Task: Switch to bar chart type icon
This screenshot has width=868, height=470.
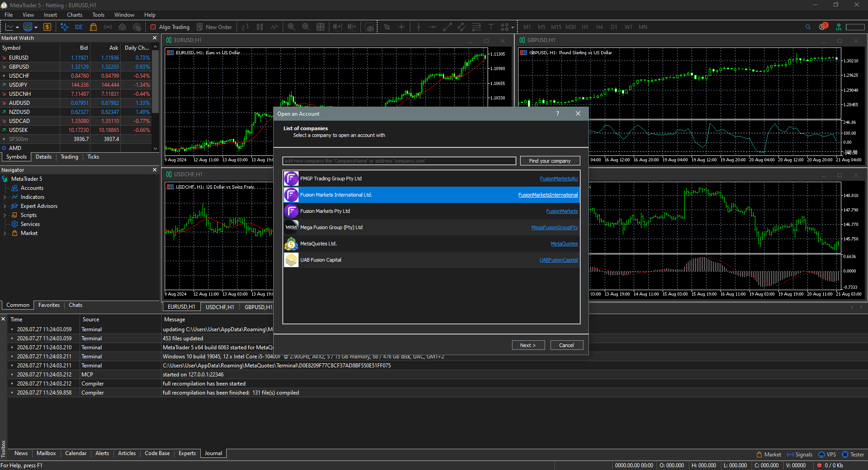Action: 245,27
